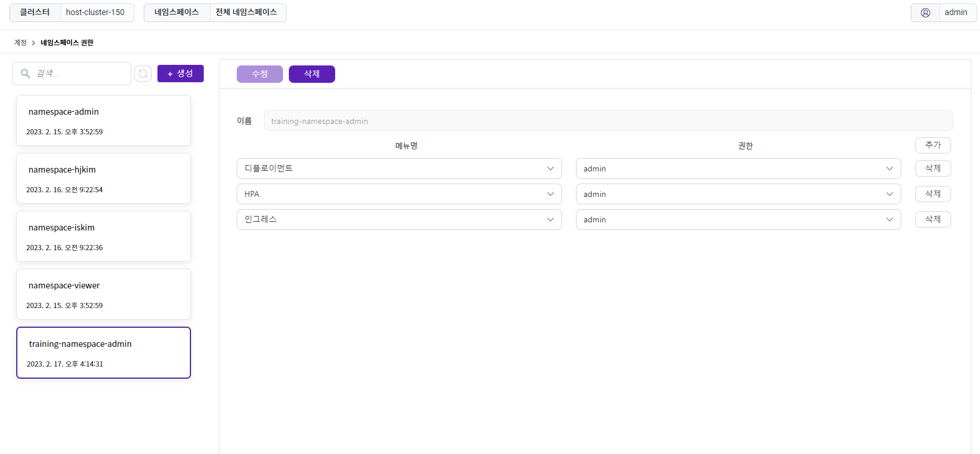Click timestamp 2023. 2. 16. 오전 9:22:54
This screenshot has height=454, width=980.
(x=64, y=190)
